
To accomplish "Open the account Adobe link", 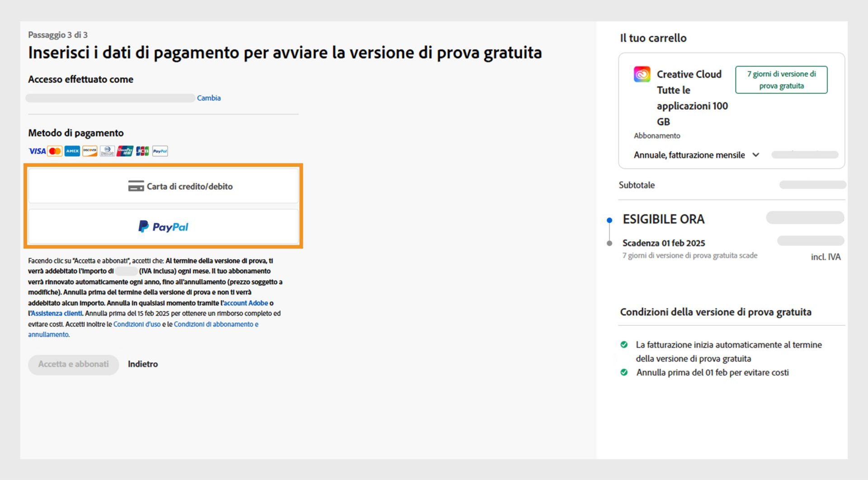I will tap(245, 303).
